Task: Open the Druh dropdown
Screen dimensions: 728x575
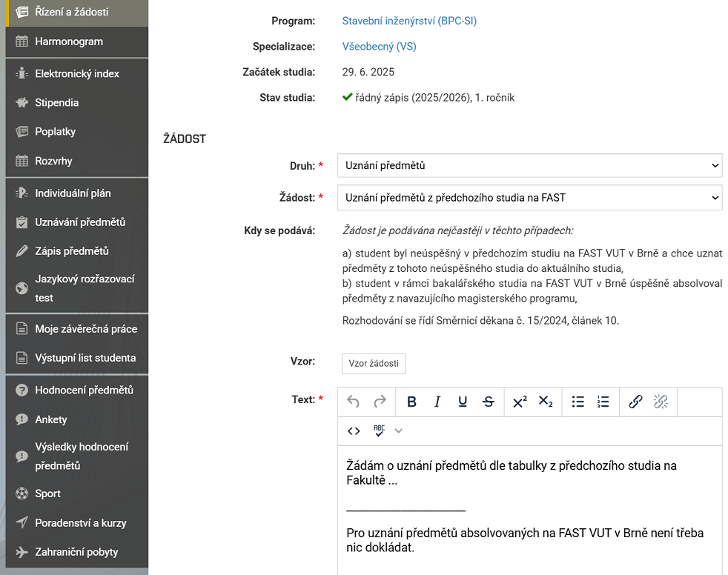Action: pyautogui.click(x=530, y=166)
